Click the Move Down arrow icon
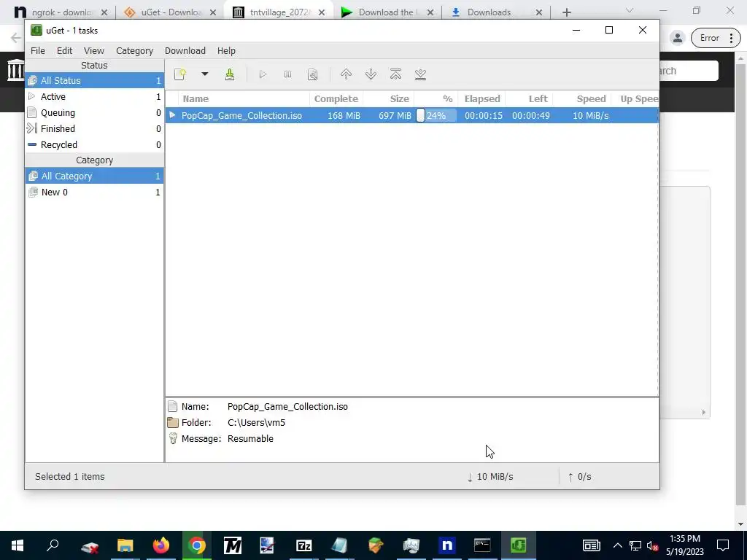This screenshot has width=747, height=560. [x=371, y=74]
